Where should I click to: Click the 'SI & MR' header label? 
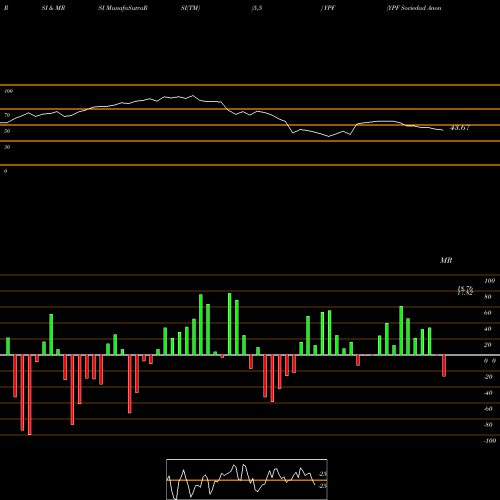point(53,8)
